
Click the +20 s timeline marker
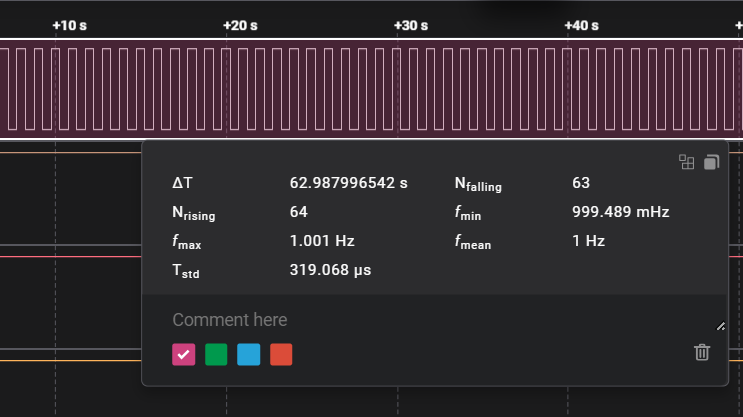pyautogui.click(x=240, y=25)
